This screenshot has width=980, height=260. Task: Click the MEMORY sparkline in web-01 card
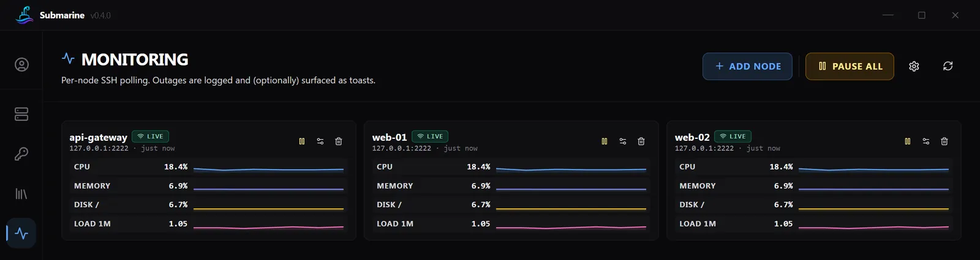tap(571, 188)
